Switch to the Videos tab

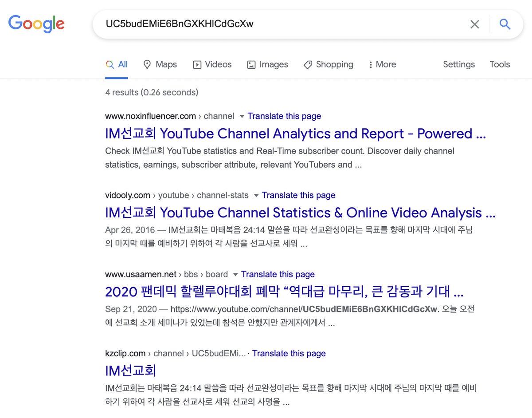212,64
